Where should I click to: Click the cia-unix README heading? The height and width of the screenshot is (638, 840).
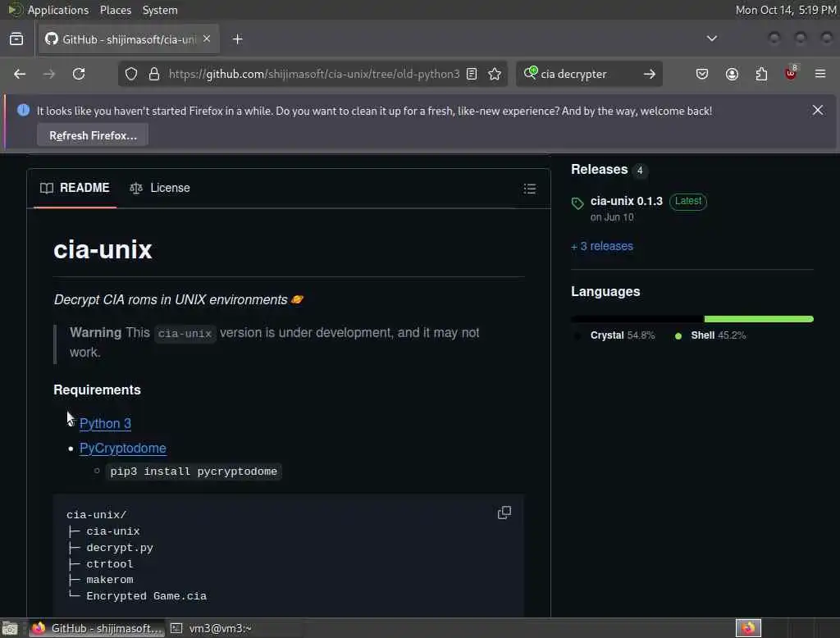(103, 249)
